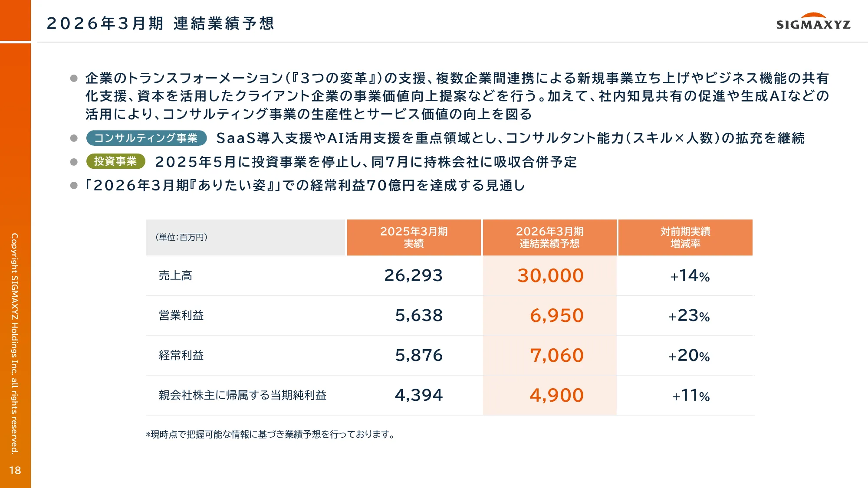Select the 営業利益 row label
868x488 pixels.
pos(181,315)
